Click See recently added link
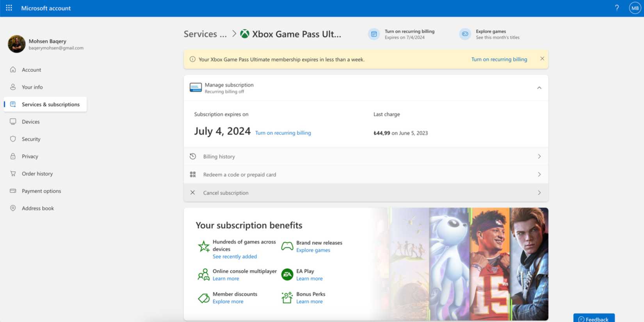This screenshot has width=644, height=322. point(235,256)
